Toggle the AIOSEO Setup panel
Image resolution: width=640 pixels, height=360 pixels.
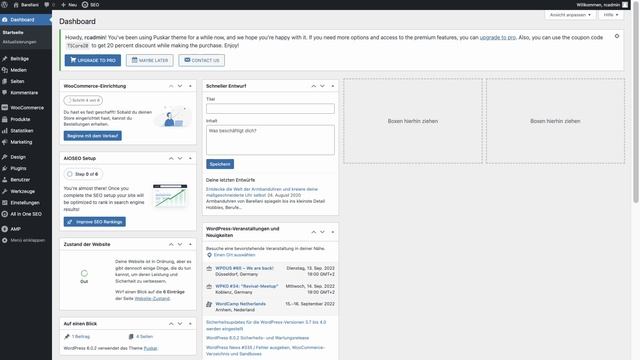coord(190,158)
